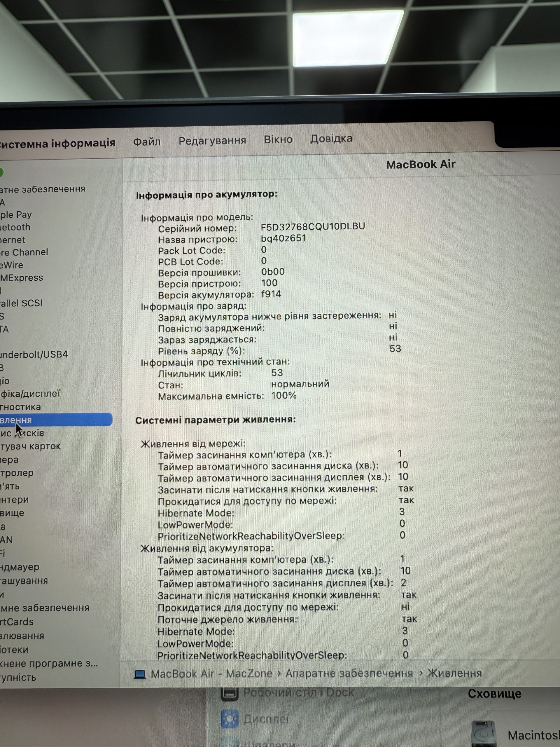The width and height of the screenshot is (560, 747).
Task: Select the Розташування sidebar item
Action: 24,581
